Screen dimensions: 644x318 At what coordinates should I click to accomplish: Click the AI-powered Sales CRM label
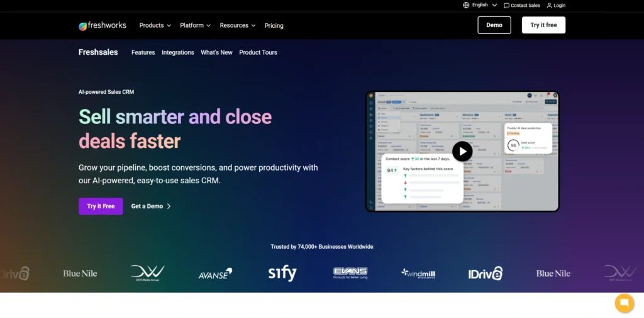point(106,92)
